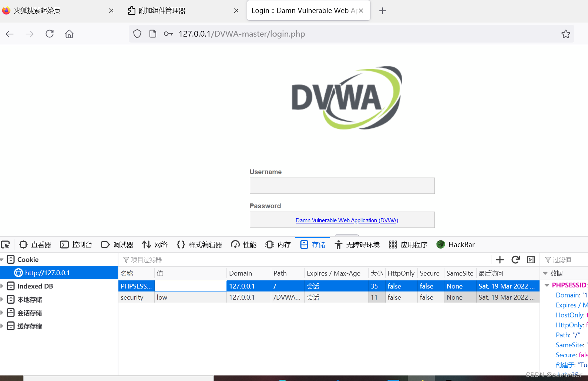Expand the Indexed DB tree node
The image size is (588, 381).
2,286
